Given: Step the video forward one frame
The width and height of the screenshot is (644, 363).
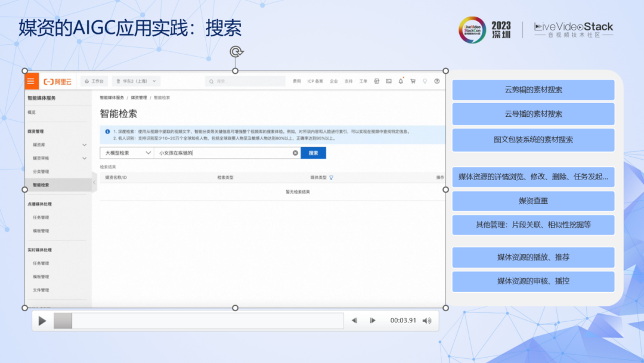Looking at the screenshot, I should pyautogui.click(x=373, y=321).
